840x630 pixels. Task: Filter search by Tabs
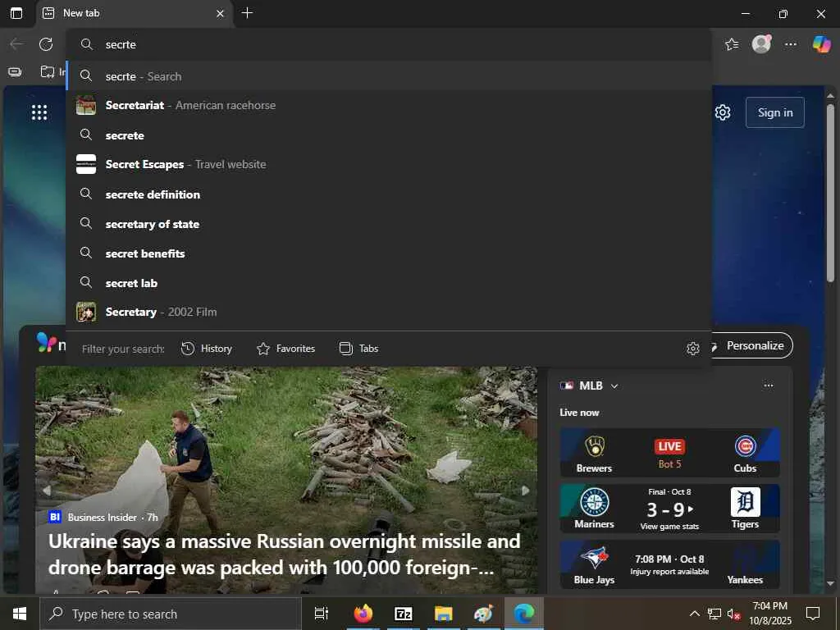coord(359,349)
